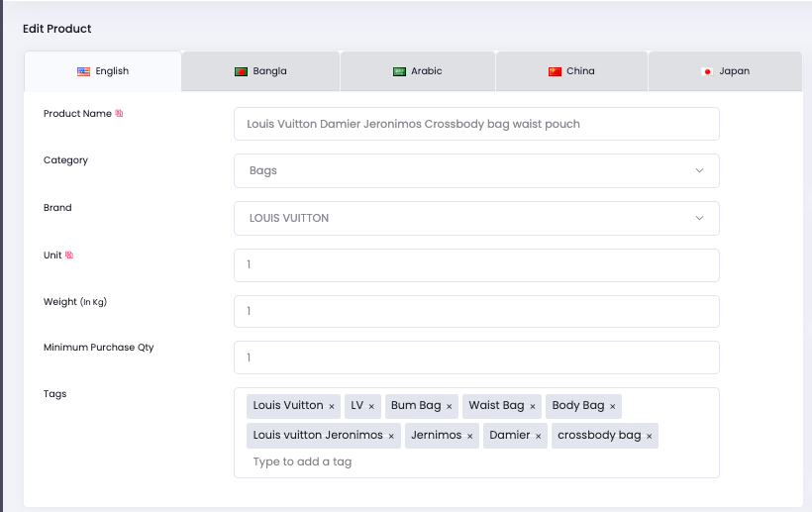Remove the Body Bag tag
This screenshot has height=512, width=812.
[613, 406]
